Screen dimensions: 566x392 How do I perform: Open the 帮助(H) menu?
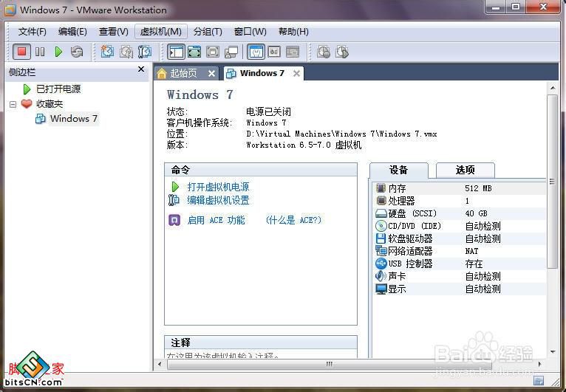pos(293,32)
